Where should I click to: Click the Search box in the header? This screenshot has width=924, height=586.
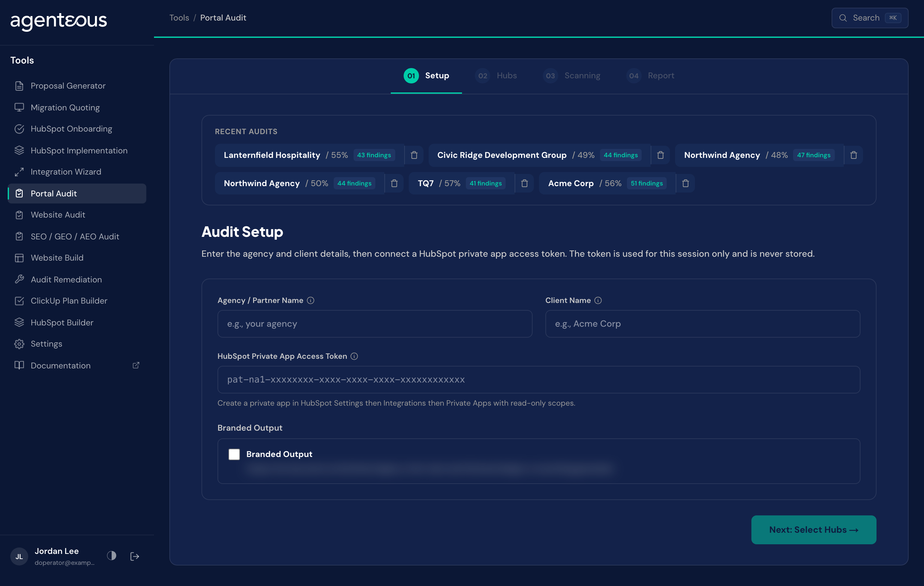pyautogui.click(x=869, y=18)
